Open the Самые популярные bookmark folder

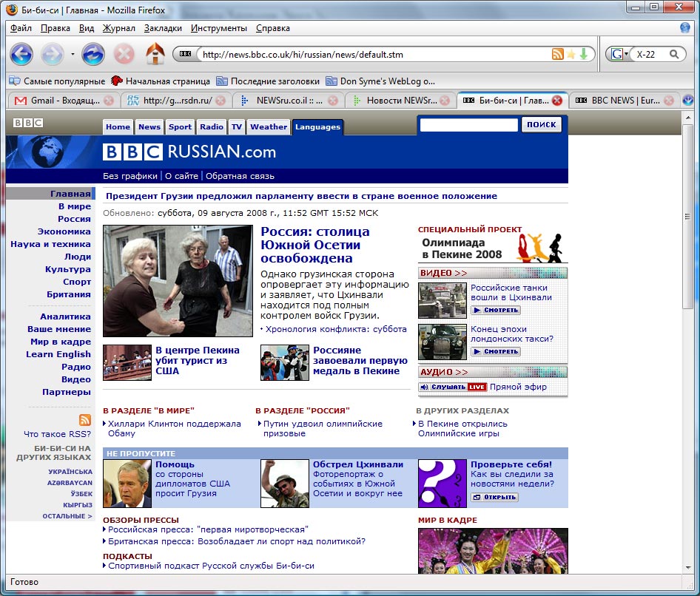57,81
